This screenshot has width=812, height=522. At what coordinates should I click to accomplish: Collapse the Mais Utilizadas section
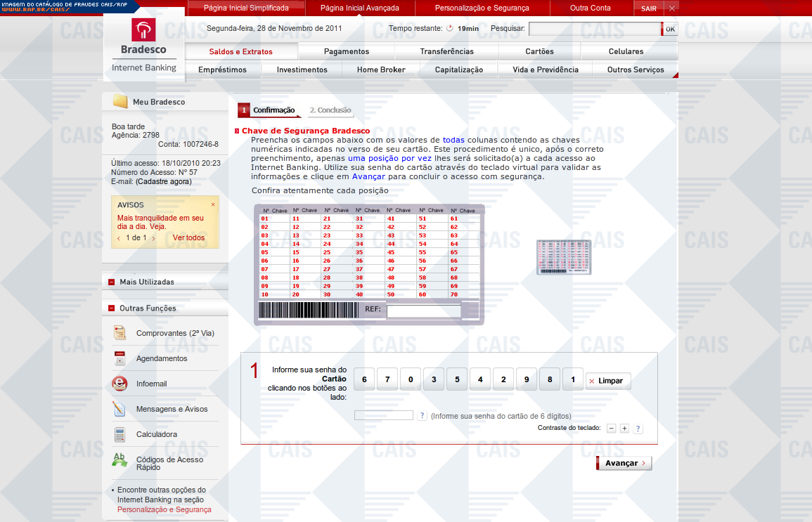pos(112,282)
